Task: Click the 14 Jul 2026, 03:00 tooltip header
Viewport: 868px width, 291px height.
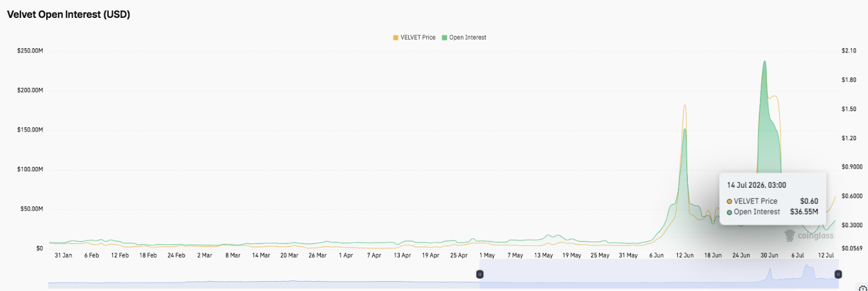Action: pyautogui.click(x=756, y=185)
